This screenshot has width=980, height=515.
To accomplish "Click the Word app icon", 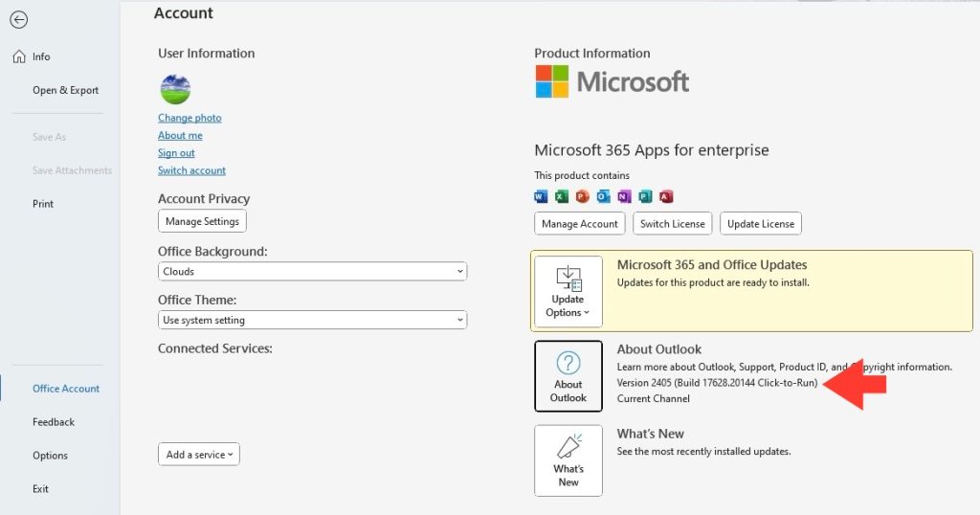I will pyautogui.click(x=541, y=197).
